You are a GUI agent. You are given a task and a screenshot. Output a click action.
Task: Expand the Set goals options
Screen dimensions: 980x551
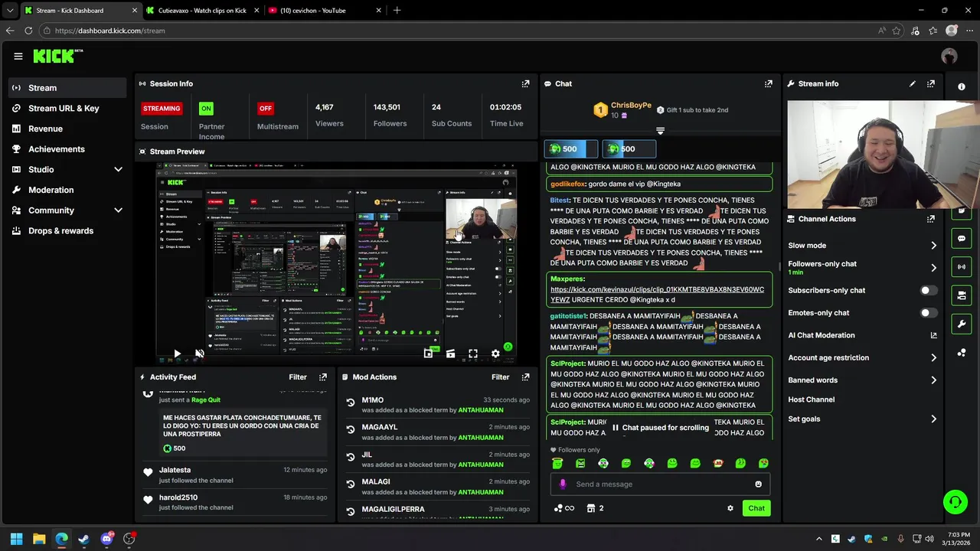click(933, 419)
